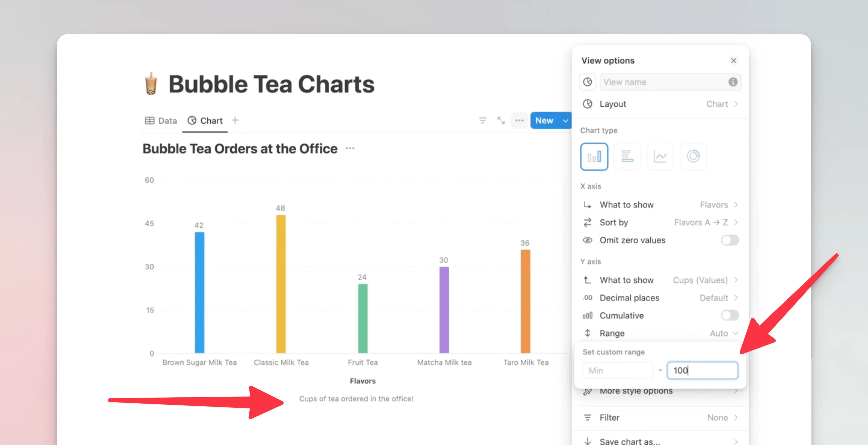Screen dimensions: 868x445
Task: Toggle Omit zero values switch
Action: [x=729, y=240]
